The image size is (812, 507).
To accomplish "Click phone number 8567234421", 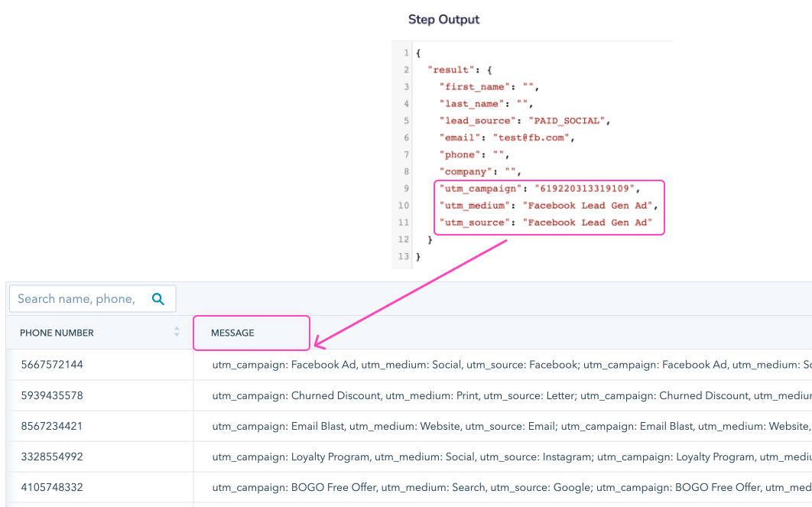I will [52, 426].
